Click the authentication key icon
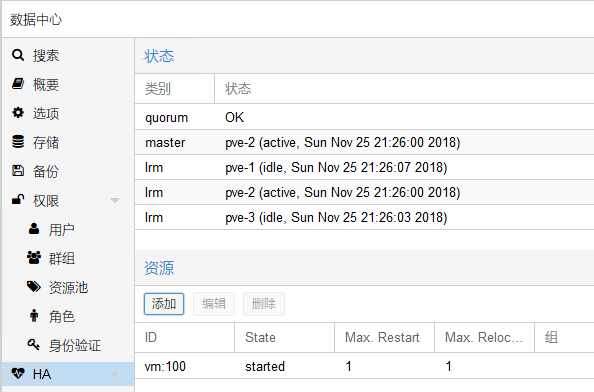 (x=34, y=344)
